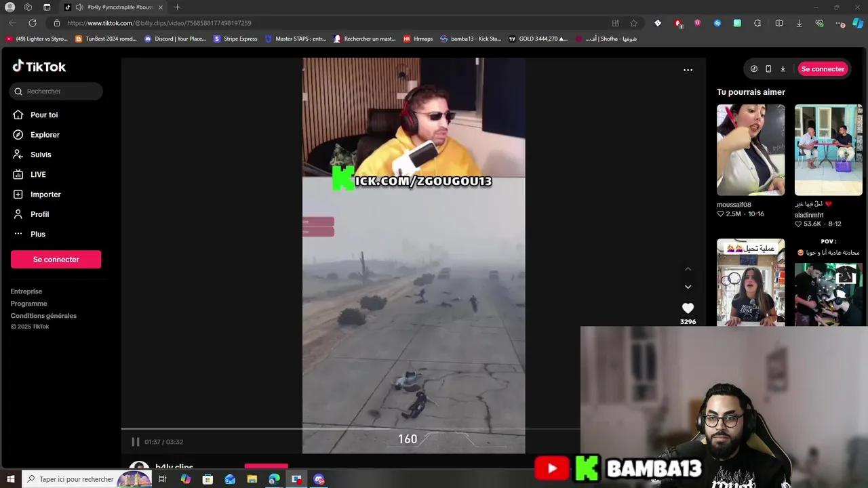Open the Copilot taskbar icon
868x488 pixels.
pos(185,479)
